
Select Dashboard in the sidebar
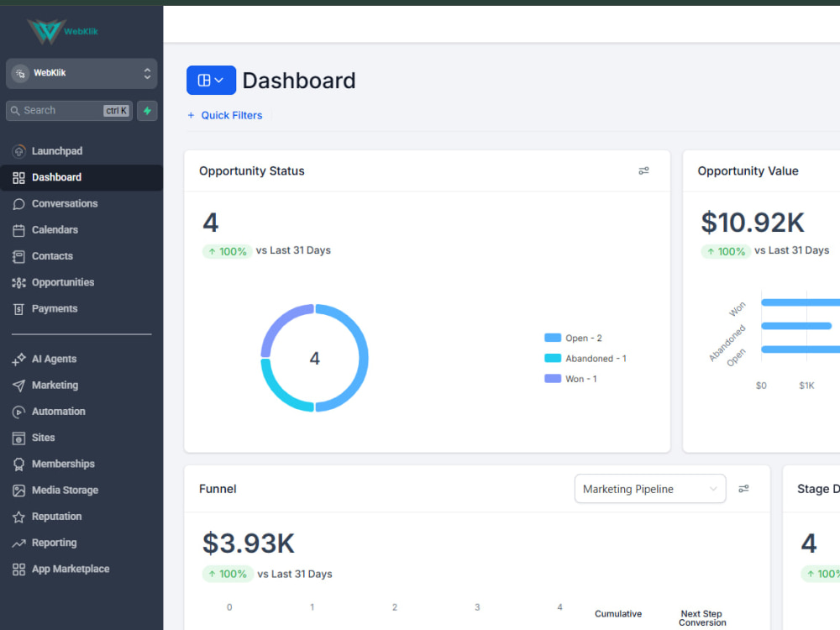81,177
